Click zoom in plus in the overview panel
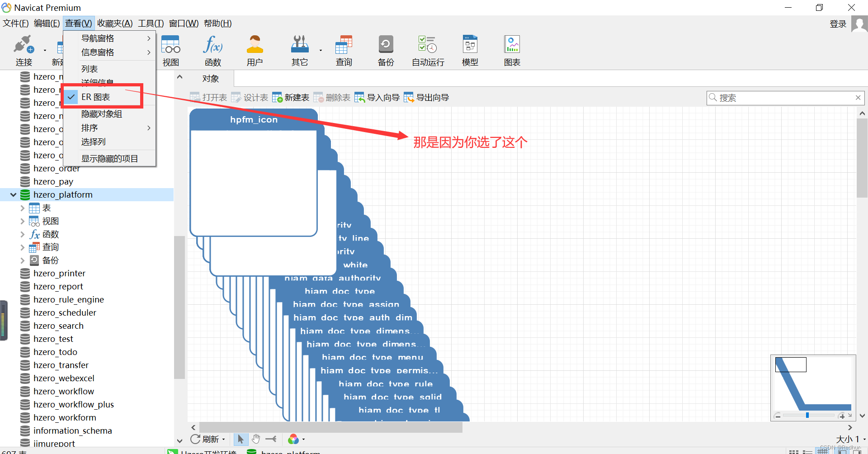The image size is (868, 454). [x=842, y=416]
